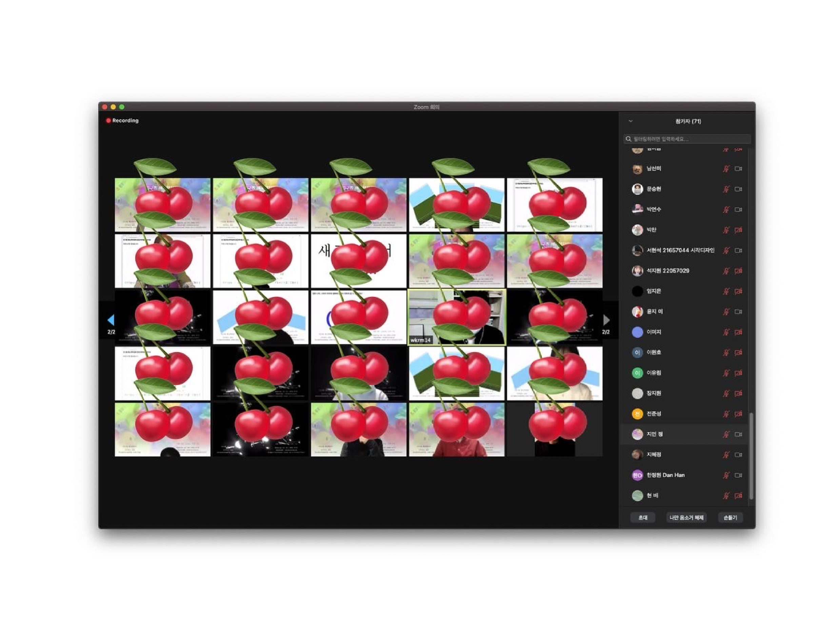Click 초대 invite button
Screen dimensions: 840x629
(x=642, y=518)
